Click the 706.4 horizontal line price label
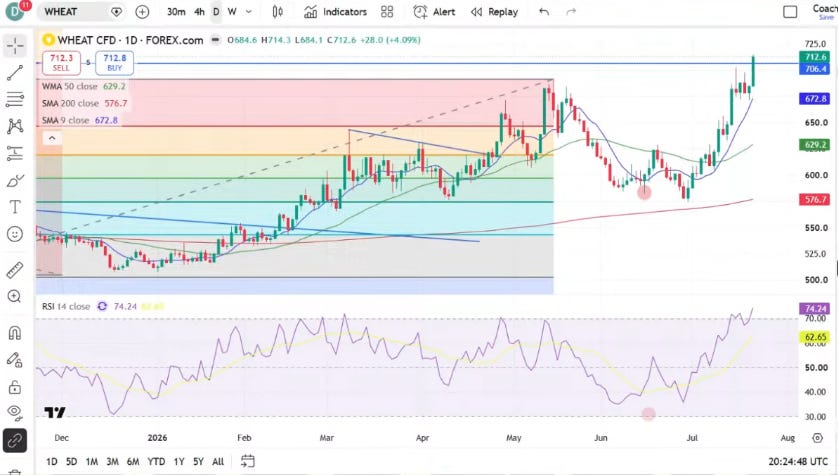This screenshot has height=475, width=838. [814, 68]
